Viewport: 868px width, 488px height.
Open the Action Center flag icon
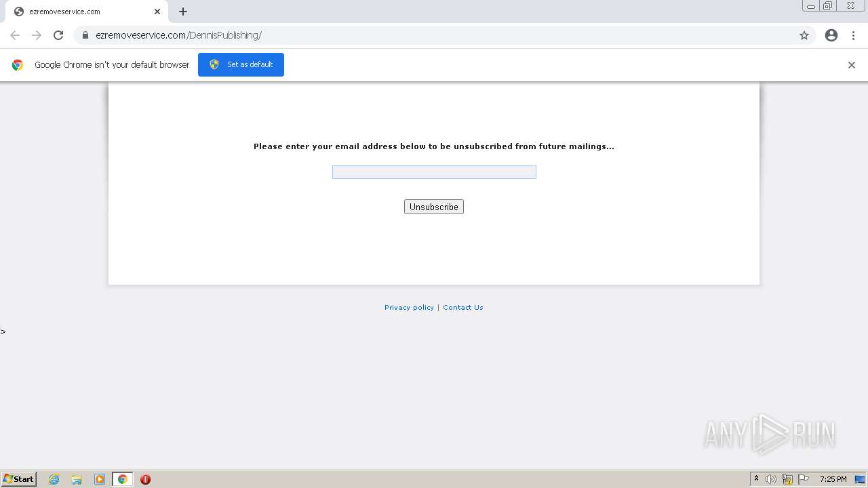(x=804, y=479)
